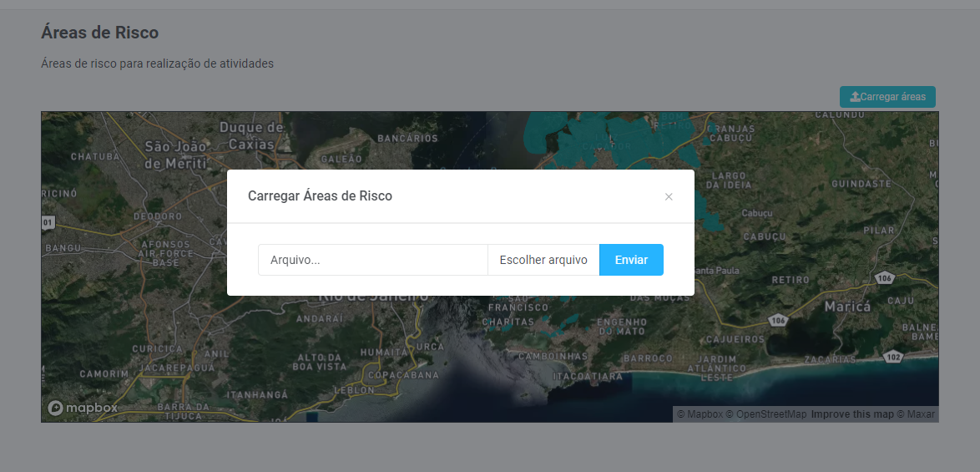Click the upload icon on Carregar áreas

[854, 97]
